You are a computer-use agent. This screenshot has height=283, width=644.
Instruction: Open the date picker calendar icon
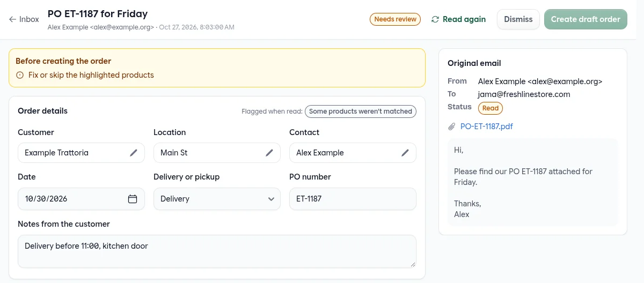[133, 199]
